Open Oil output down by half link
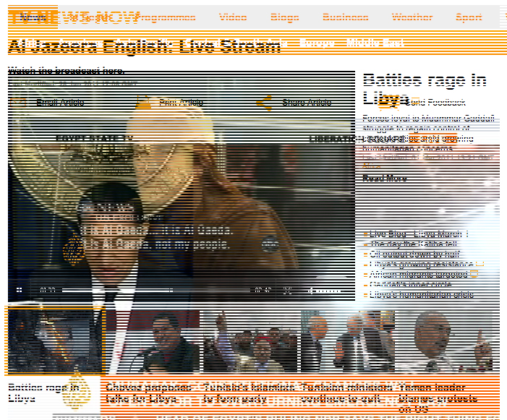This screenshot has height=420, width=507. [x=414, y=254]
